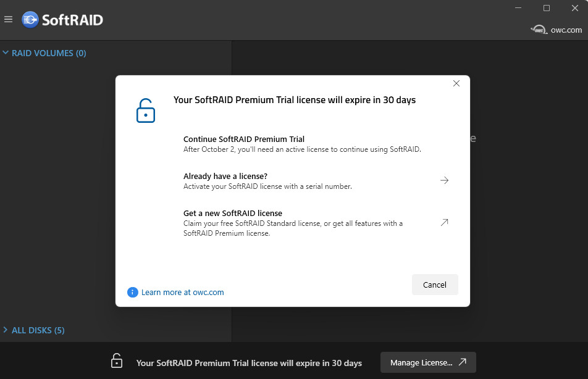This screenshot has height=379, width=588.
Task: Click the OWC logo icon
Action: pos(539,30)
